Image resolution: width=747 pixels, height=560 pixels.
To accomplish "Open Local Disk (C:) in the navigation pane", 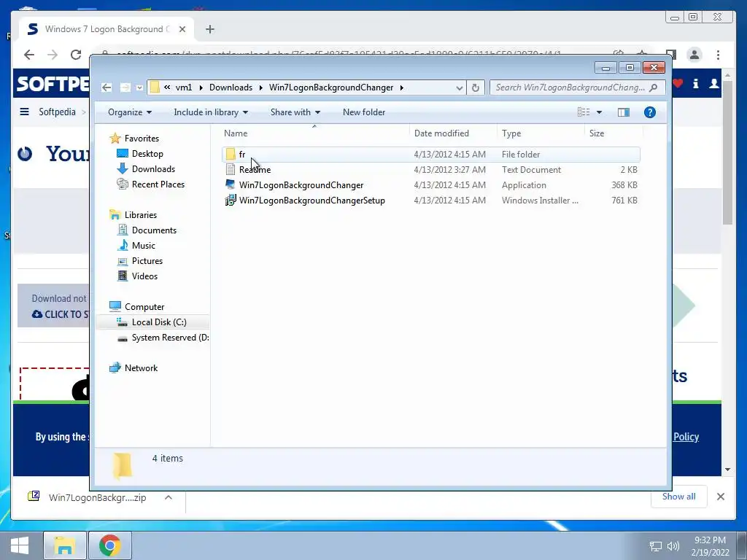I will click(x=158, y=322).
